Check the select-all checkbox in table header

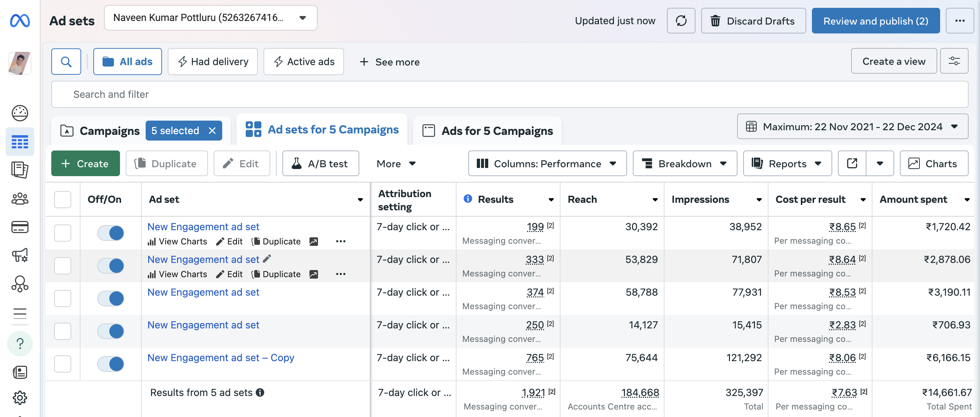tap(62, 199)
